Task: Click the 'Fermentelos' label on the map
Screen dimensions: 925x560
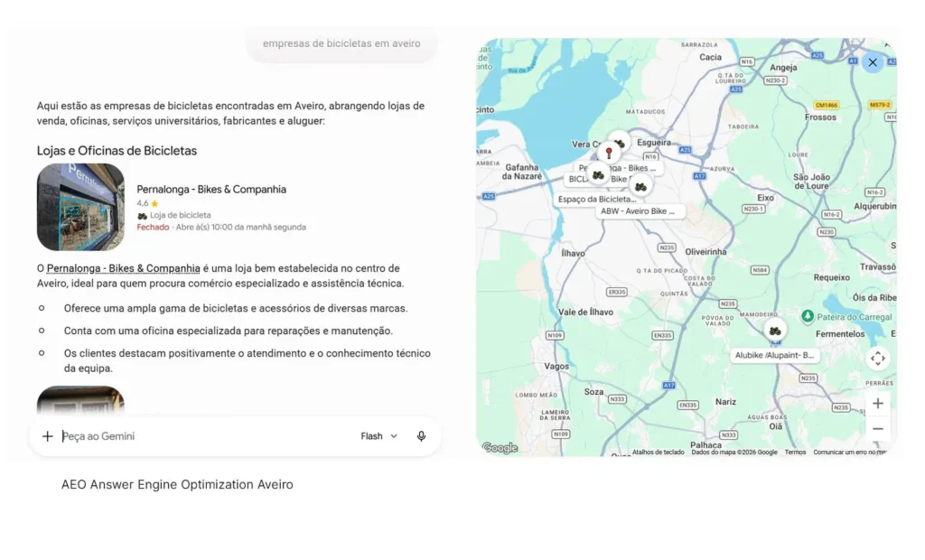Action: pos(840,334)
